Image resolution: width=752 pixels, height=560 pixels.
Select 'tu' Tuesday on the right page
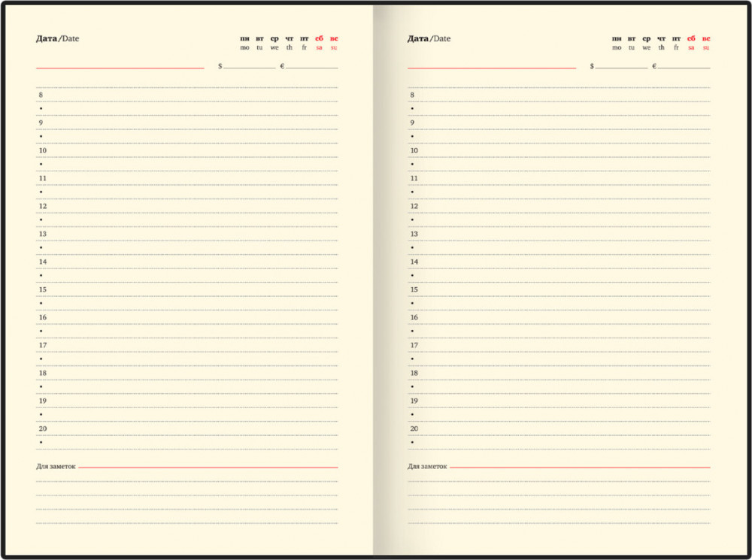(632, 47)
